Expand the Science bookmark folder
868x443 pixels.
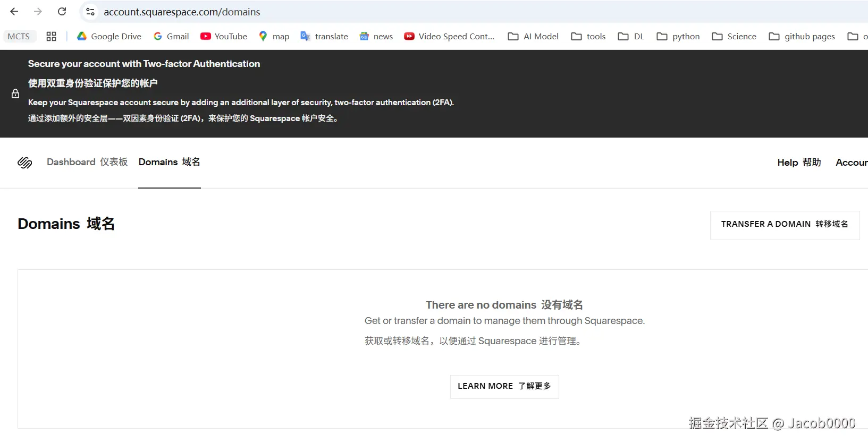coord(734,36)
